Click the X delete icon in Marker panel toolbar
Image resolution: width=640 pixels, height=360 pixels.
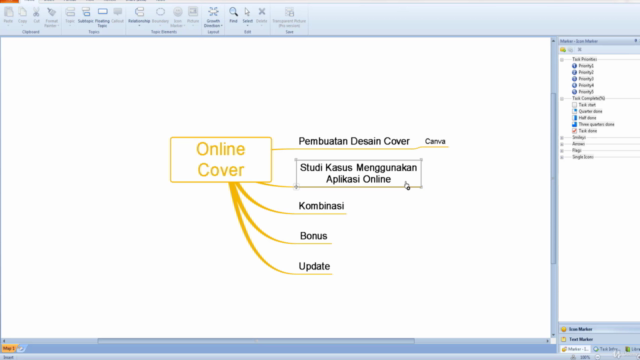pyautogui.click(x=579, y=50)
